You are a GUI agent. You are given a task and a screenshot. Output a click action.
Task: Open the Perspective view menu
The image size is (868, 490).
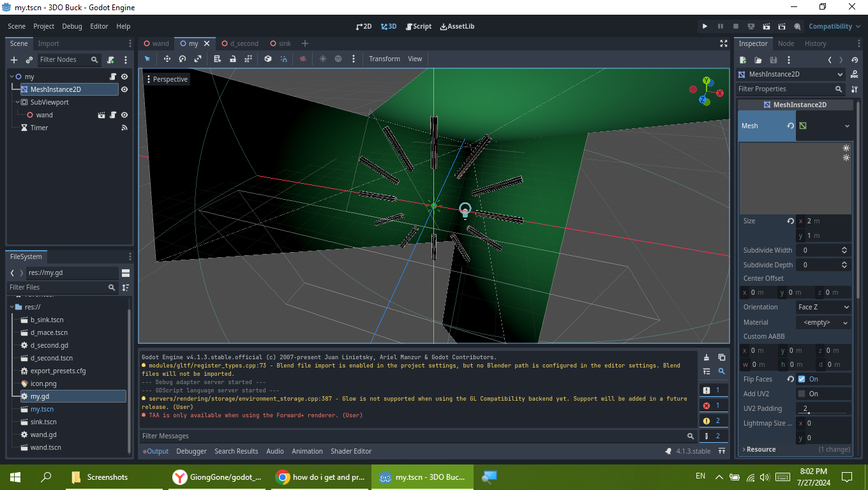point(167,79)
